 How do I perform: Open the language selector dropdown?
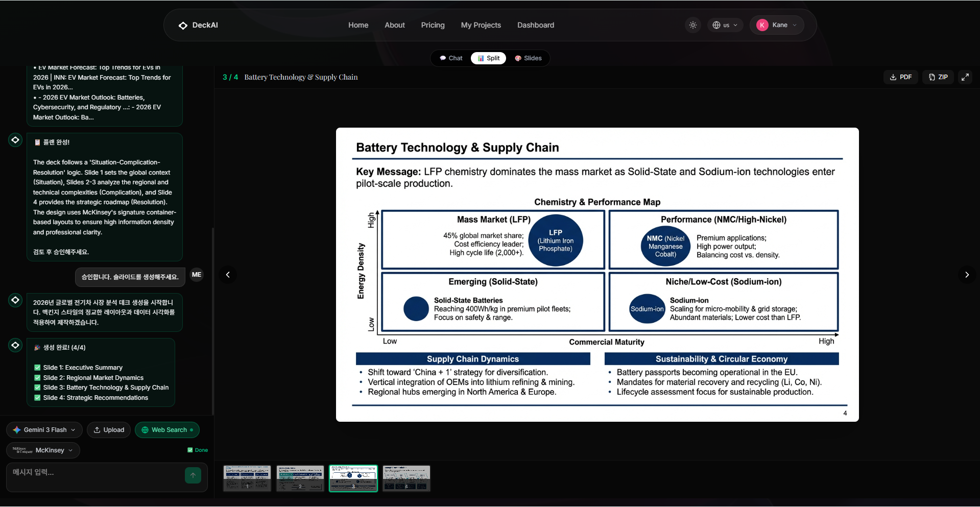[x=725, y=25]
